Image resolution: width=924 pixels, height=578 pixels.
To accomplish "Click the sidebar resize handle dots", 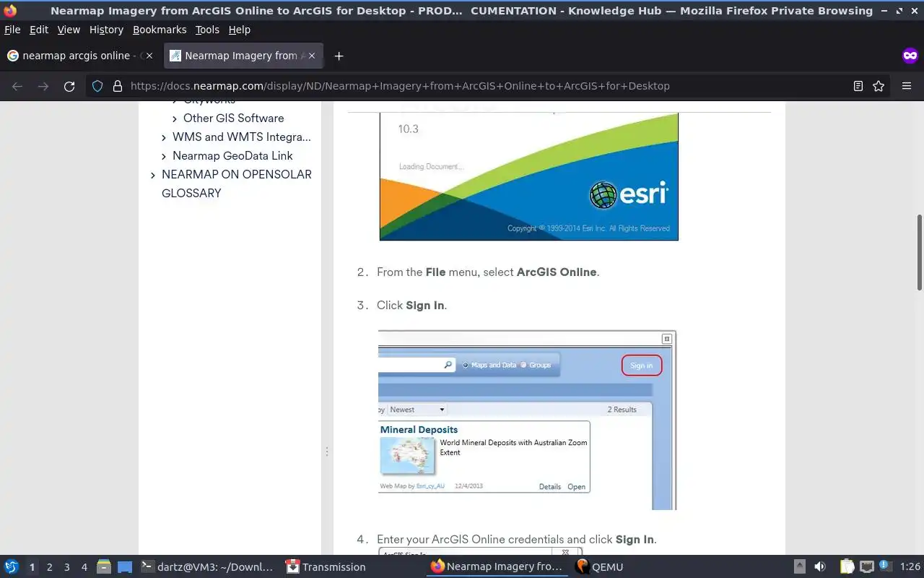I will click(x=326, y=452).
